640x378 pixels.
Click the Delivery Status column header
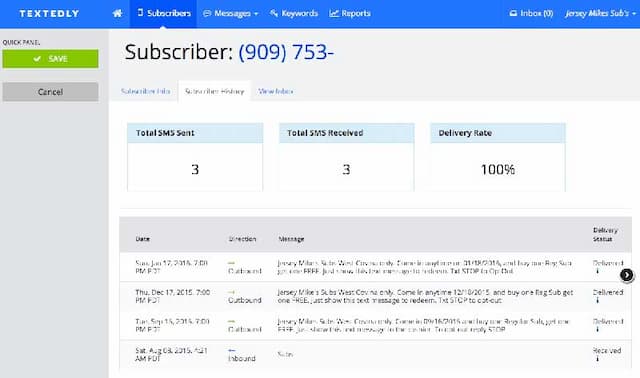pos(605,234)
